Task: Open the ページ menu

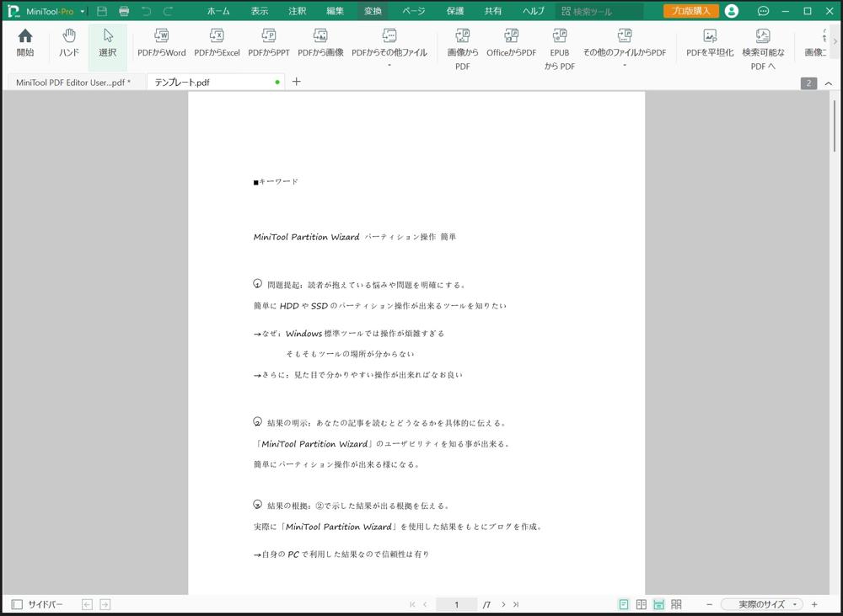Action: (413, 11)
